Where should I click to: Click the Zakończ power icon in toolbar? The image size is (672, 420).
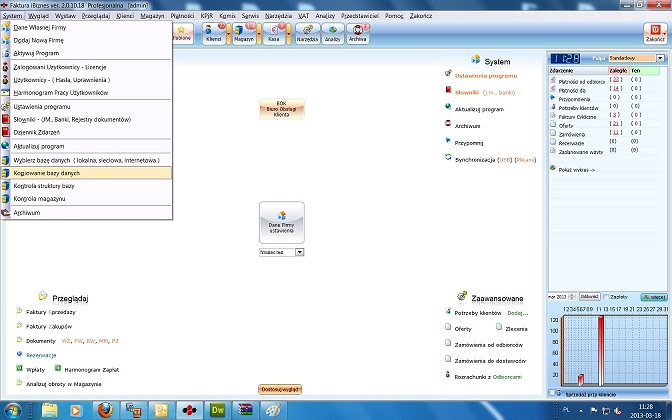[x=655, y=33]
